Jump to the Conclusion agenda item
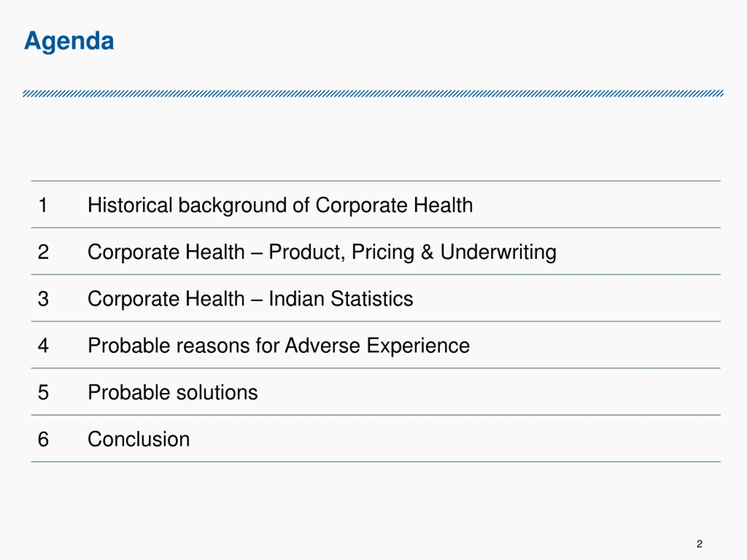The width and height of the screenshot is (747, 560). click(139, 439)
